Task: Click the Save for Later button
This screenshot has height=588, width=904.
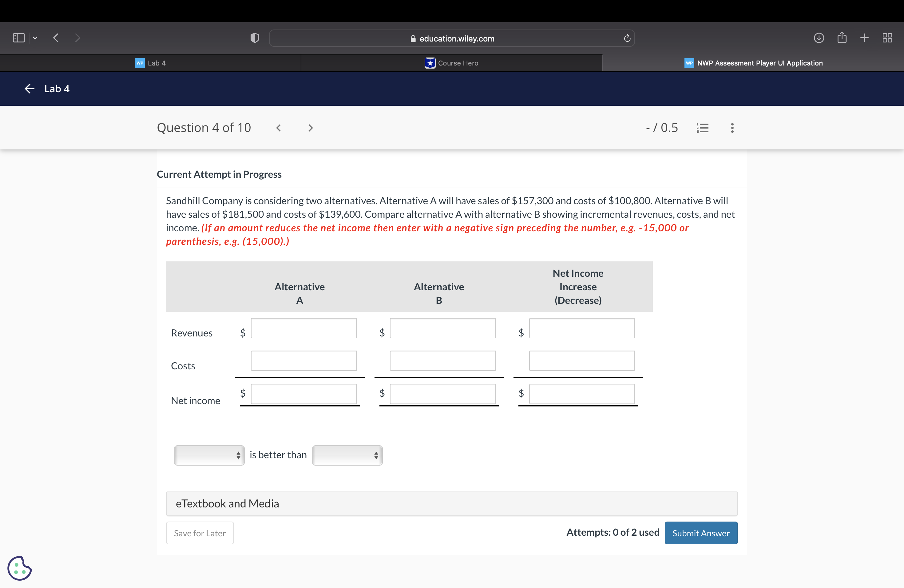Action: 200,533
